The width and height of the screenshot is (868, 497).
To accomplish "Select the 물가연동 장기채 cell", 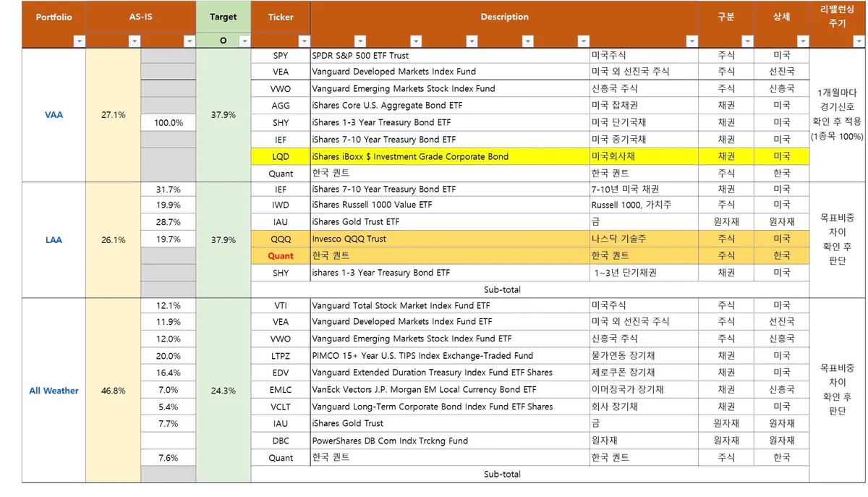I will click(644, 356).
